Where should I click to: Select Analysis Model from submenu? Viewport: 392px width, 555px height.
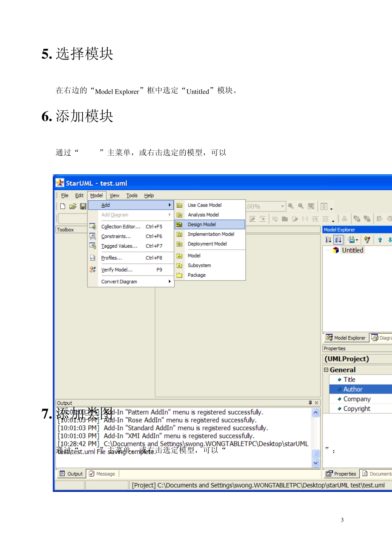tap(210, 215)
